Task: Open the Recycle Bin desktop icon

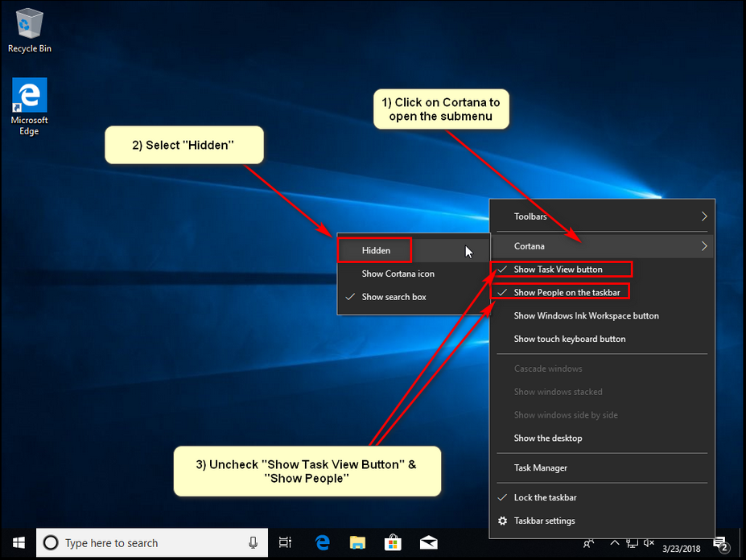Action: pos(30,31)
